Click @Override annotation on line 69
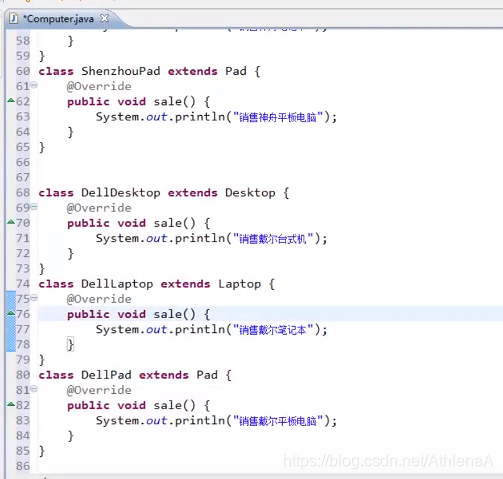 click(x=99, y=208)
